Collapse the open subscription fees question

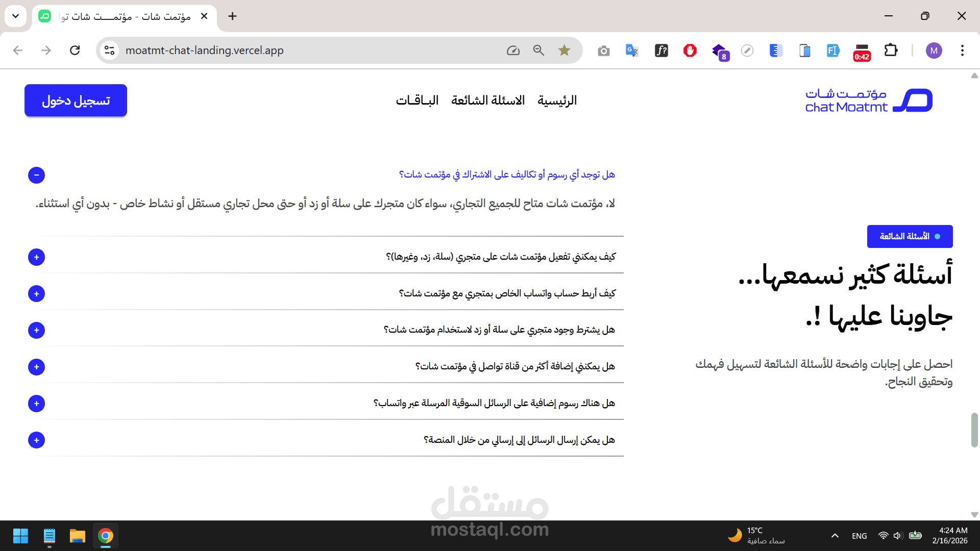36,175
